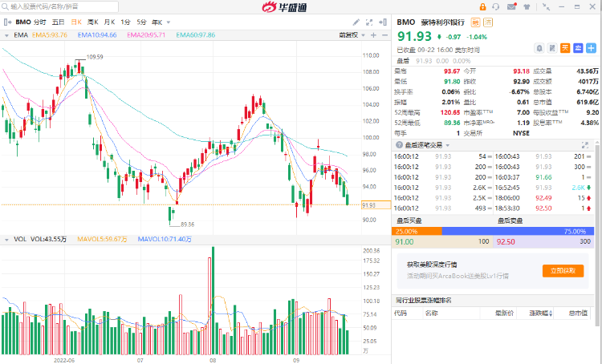The image size is (602, 364).
Task: Click the 名称 column header
Action: coord(432,313)
